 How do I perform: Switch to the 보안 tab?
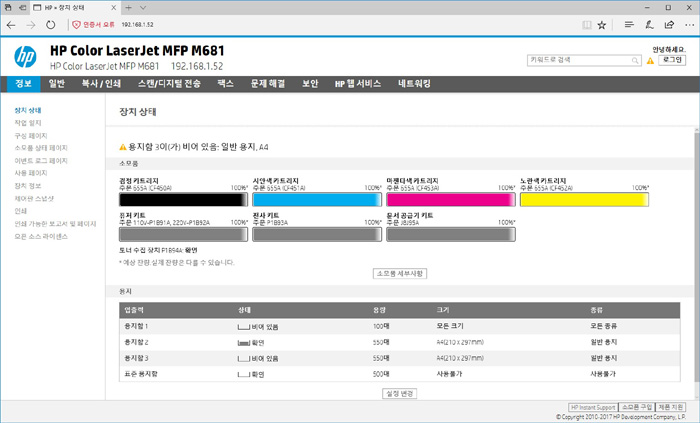point(310,84)
